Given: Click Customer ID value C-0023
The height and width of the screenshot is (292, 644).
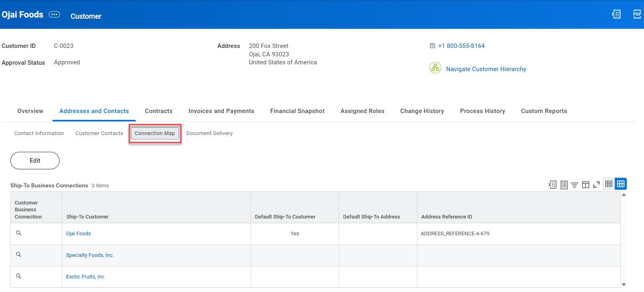Looking at the screenshot, I should point(64,46).
